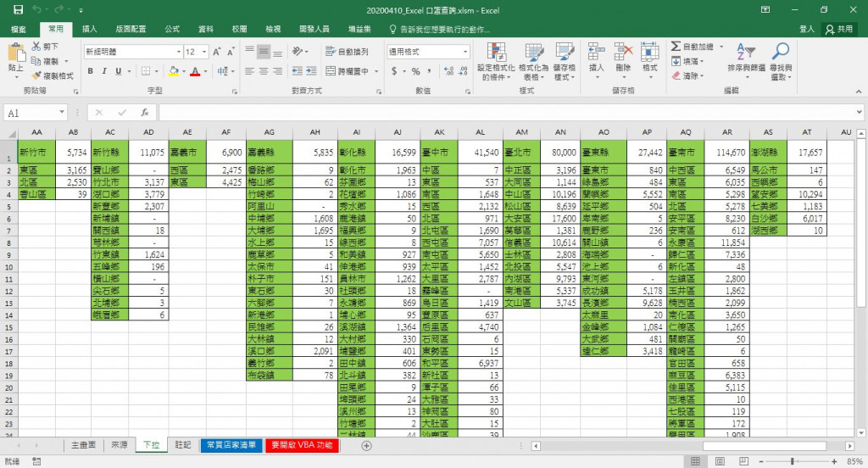The height and width of the screenshot is (468, 868).
Task: Open Format as Table gallery
Action: click(x=534, y=62)
